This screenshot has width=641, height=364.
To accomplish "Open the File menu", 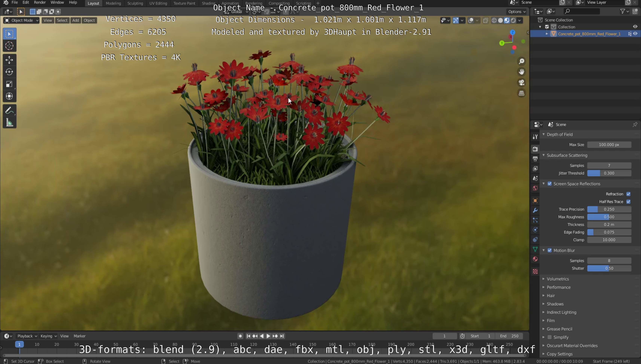I will (15, 2).
